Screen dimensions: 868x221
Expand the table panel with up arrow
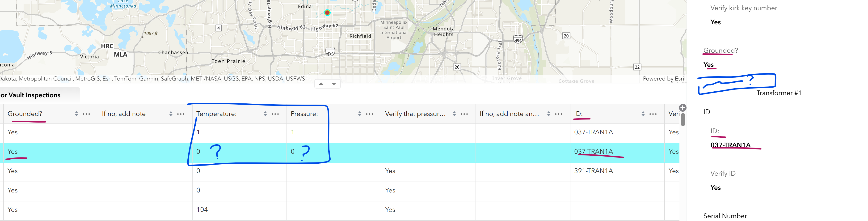click(321, 84)
